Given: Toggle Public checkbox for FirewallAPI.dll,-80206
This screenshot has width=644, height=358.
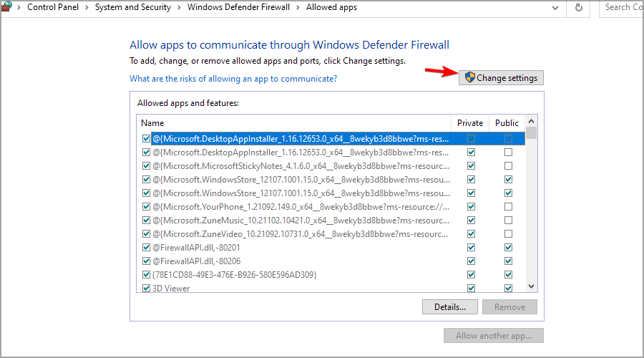Looking at the screenshot, I should (x=508, y=261).
